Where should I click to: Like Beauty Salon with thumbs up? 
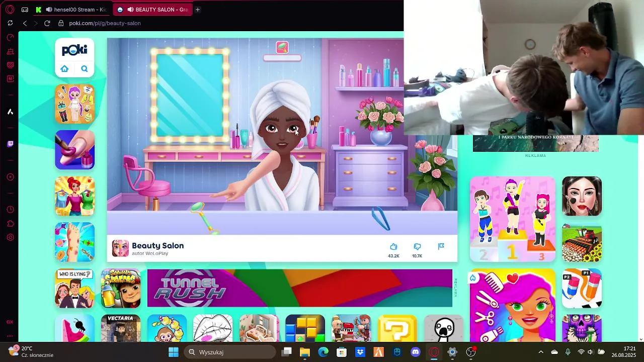point(393,246)
